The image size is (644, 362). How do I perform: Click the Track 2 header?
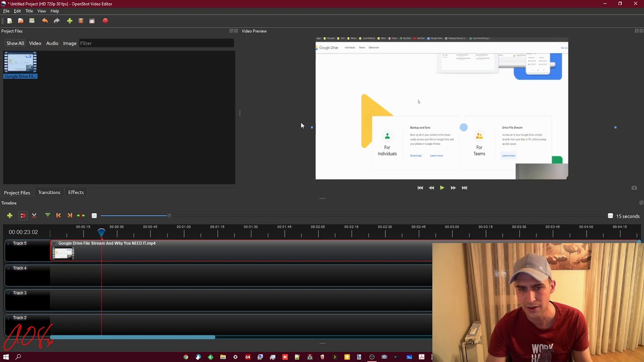(28, 324)
